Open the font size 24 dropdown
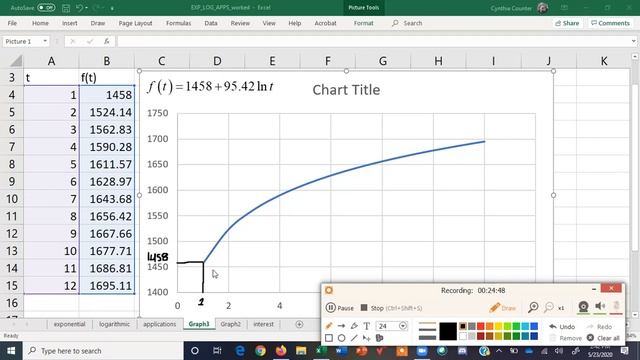Image resolution: width=640 pixels, height=360 pixels. click(x=403, y=326)
